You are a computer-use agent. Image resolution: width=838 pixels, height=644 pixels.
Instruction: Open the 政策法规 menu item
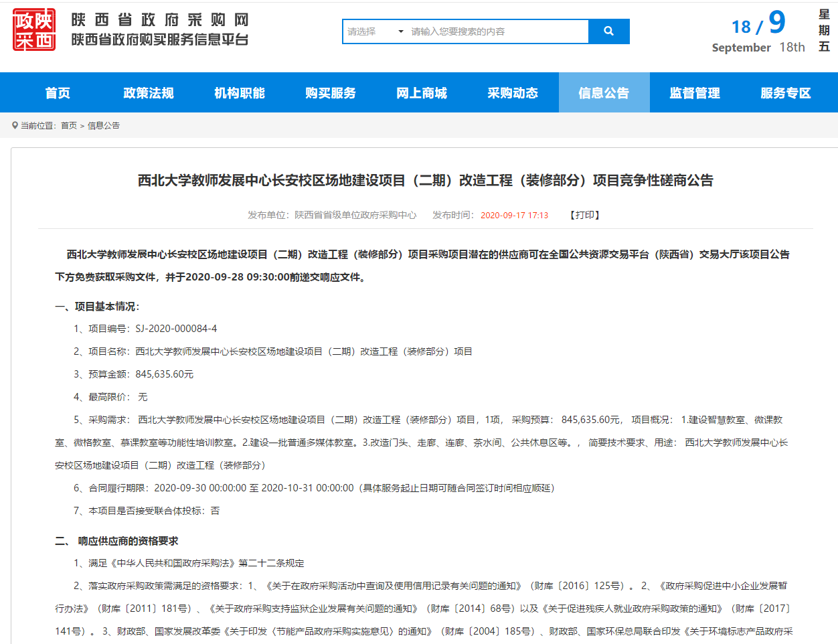tap(149, 93)
